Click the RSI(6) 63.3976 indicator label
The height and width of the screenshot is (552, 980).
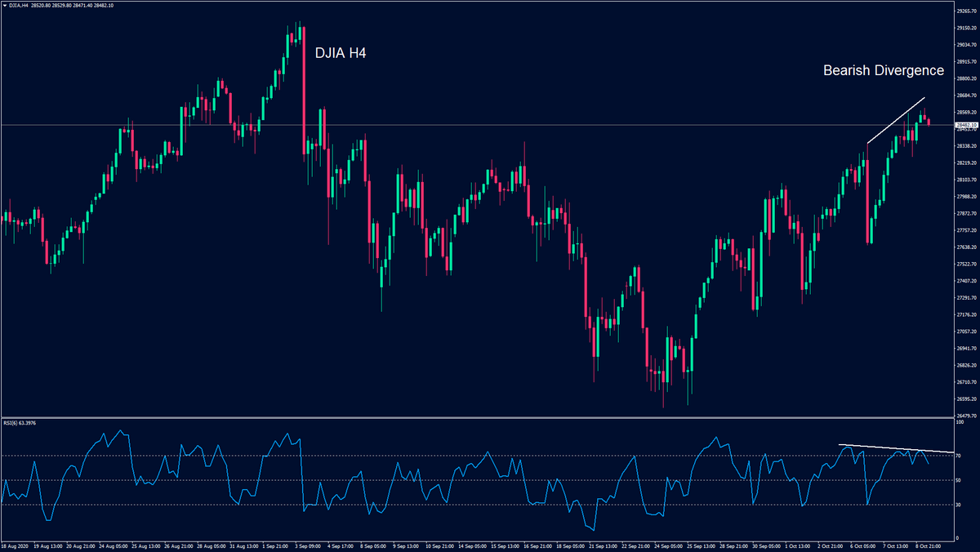pyautogui.click(x=20, y=423)
